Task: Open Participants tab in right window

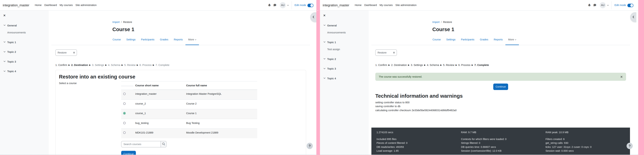Action: tap(467, 40)
